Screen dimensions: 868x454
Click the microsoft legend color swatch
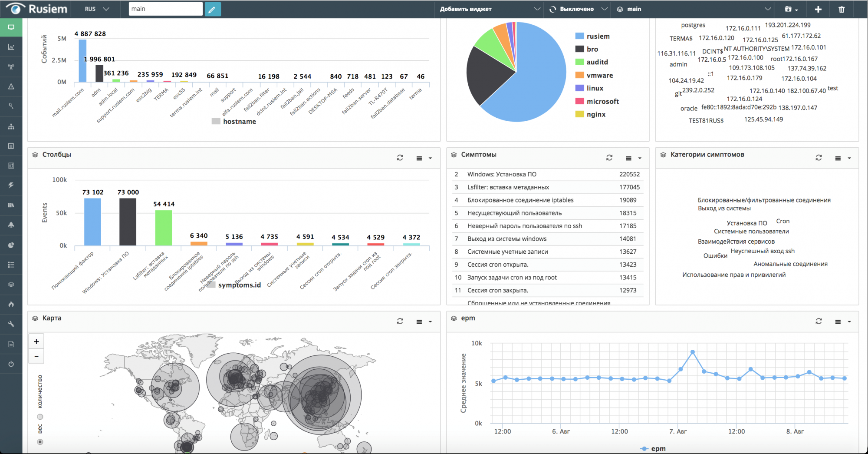click(579, 101)
